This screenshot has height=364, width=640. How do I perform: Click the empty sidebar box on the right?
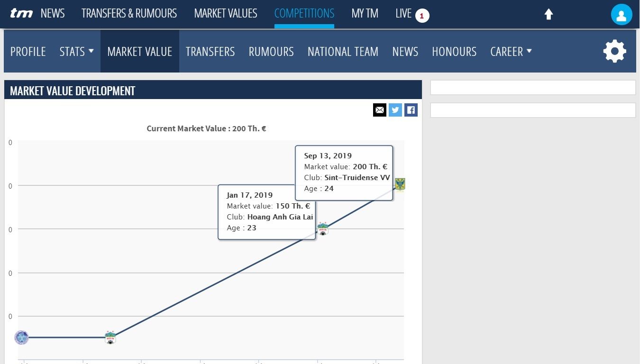pos(533,87)
